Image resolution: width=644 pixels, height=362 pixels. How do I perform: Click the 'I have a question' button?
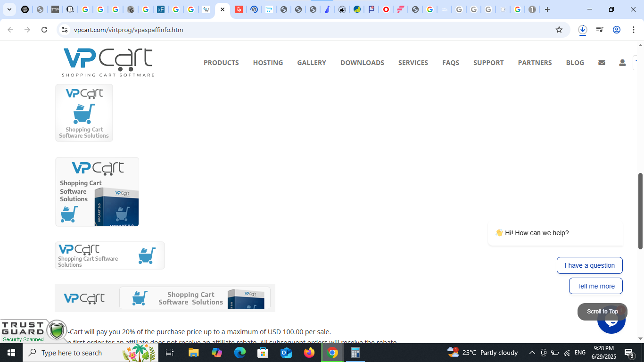(589, 265)
